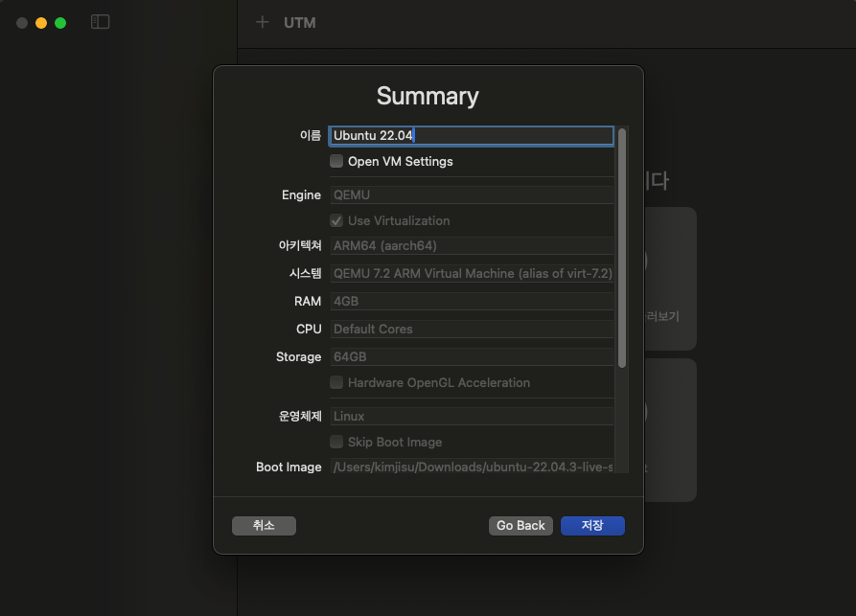This screenshot has width=856, height=616.
Task: Click the 저장 save button
Action: click(592, 525)
